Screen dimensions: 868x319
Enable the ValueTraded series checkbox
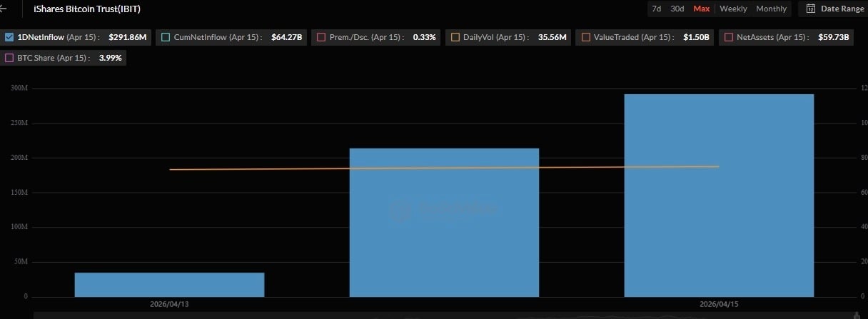pyautogui.click(x=585, y=36)
